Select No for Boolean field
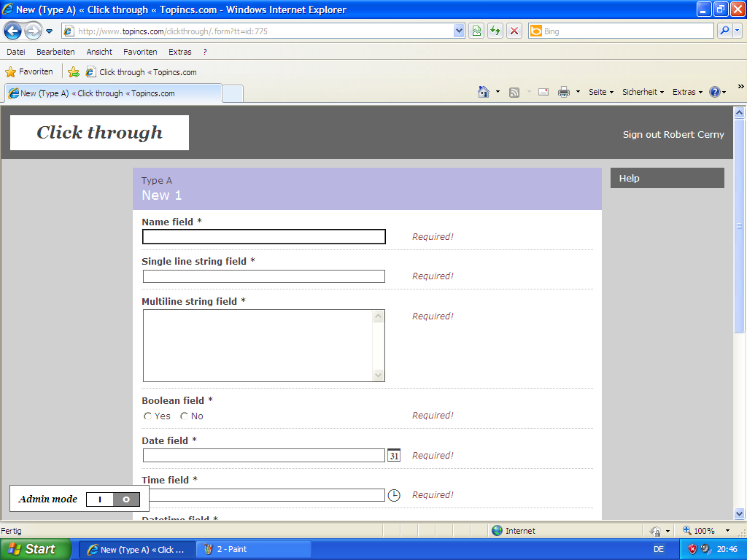Viewport: 747px width, 560px height. coord(185,416)
